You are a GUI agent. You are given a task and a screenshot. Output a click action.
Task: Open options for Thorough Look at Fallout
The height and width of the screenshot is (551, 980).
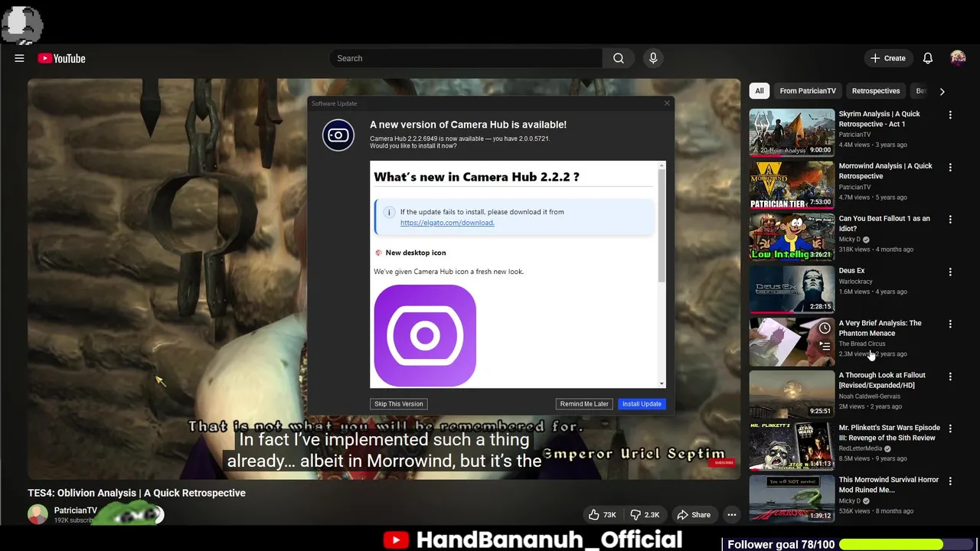point(950,377)
